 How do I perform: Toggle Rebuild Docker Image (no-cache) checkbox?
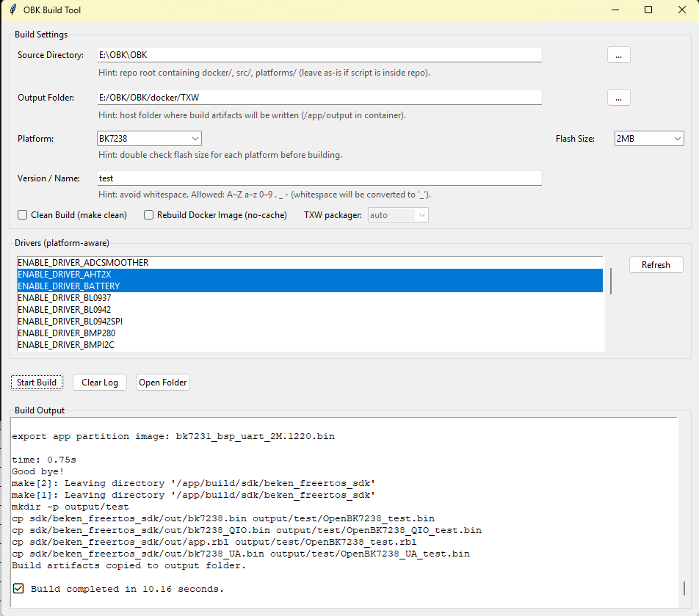149,215
